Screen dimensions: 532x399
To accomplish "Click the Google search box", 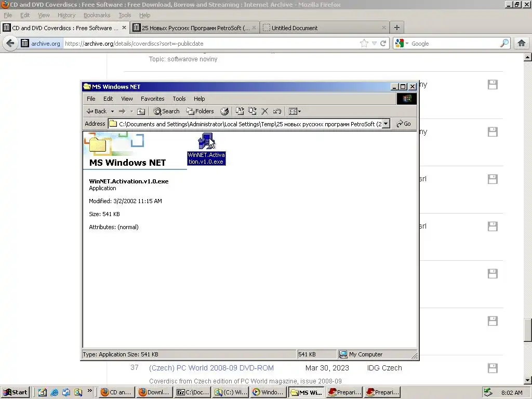I will (x=455, y=44).
